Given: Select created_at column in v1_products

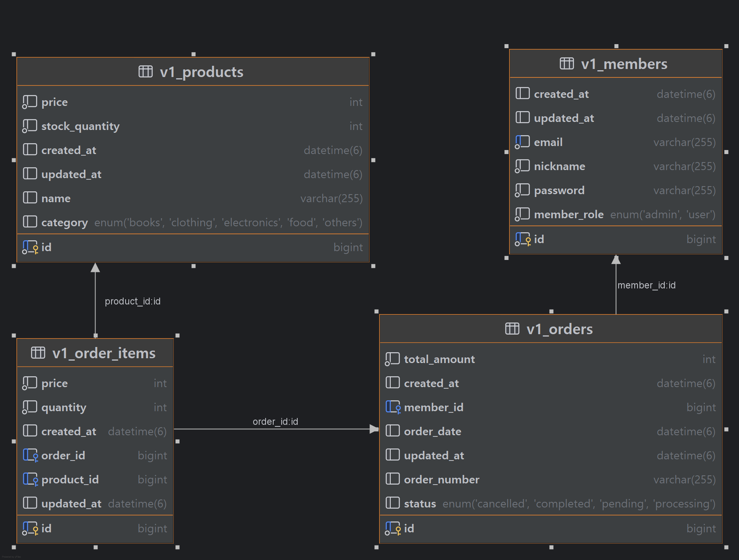Looking at the screenshot, I should [193, 150].
